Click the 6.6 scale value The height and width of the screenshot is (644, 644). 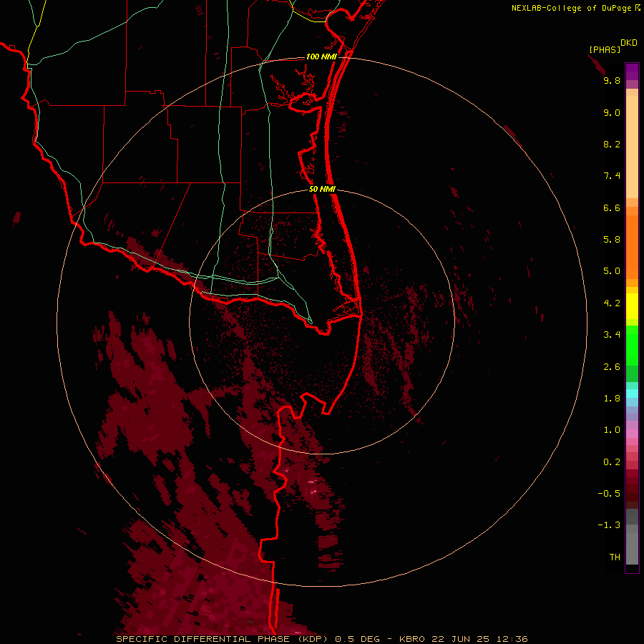point(612,208)
